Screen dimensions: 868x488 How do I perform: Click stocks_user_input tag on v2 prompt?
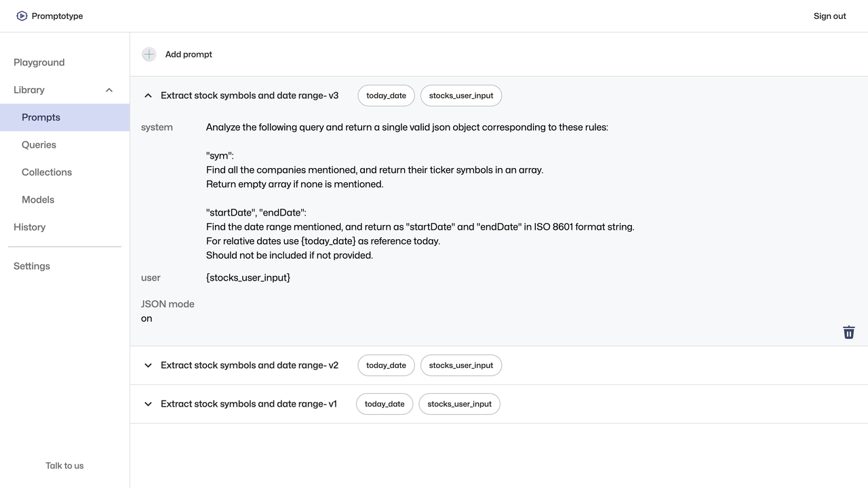click(461, 365)
